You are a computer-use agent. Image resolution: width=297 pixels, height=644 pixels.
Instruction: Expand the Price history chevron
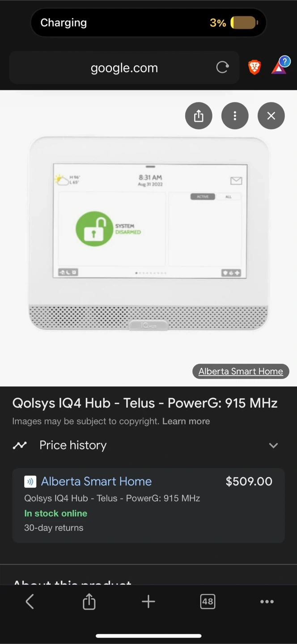point(273,445)
